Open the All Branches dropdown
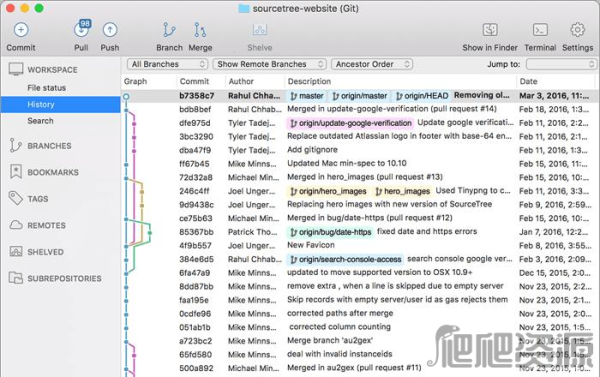This screenshot has width=600, height=377. click(x=168, y=64)
